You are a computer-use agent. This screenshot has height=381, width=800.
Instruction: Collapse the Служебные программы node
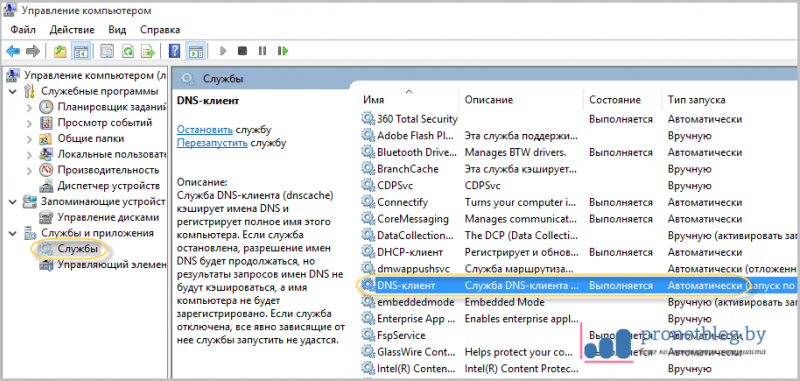[x=13, y=92]
